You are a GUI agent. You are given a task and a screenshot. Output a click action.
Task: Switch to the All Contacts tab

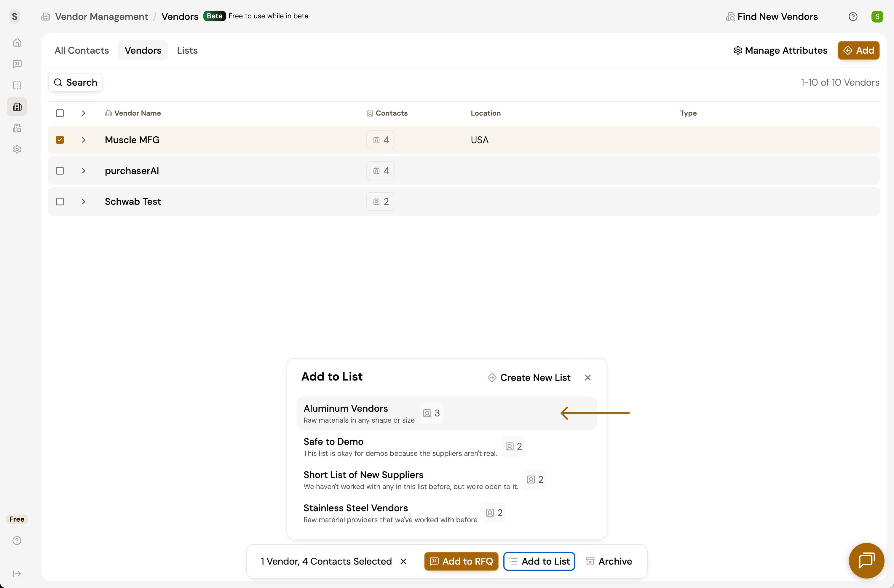coord(82,50)
